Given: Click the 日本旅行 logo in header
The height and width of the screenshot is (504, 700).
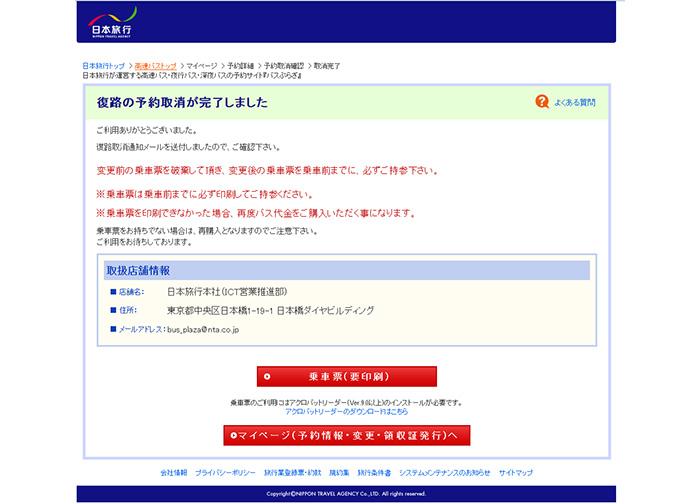Looking at the screenshot, I should pos(111,22).
